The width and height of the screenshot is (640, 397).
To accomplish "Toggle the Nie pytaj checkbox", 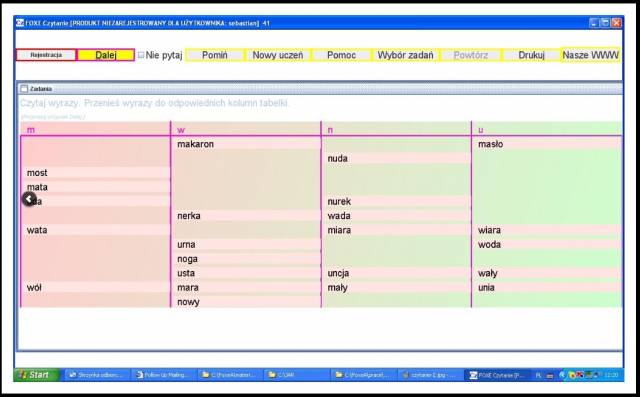I will tap(141, 55).
